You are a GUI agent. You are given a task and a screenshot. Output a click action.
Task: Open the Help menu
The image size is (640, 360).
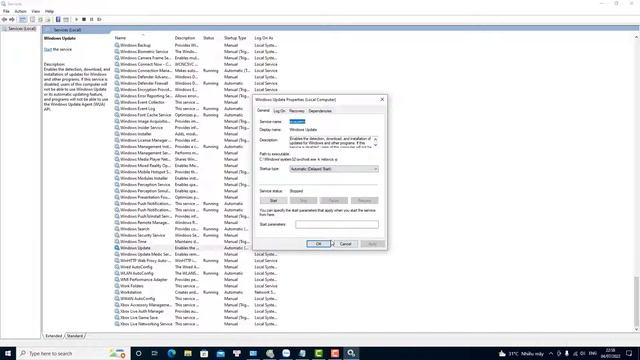(x=49, y=11)
